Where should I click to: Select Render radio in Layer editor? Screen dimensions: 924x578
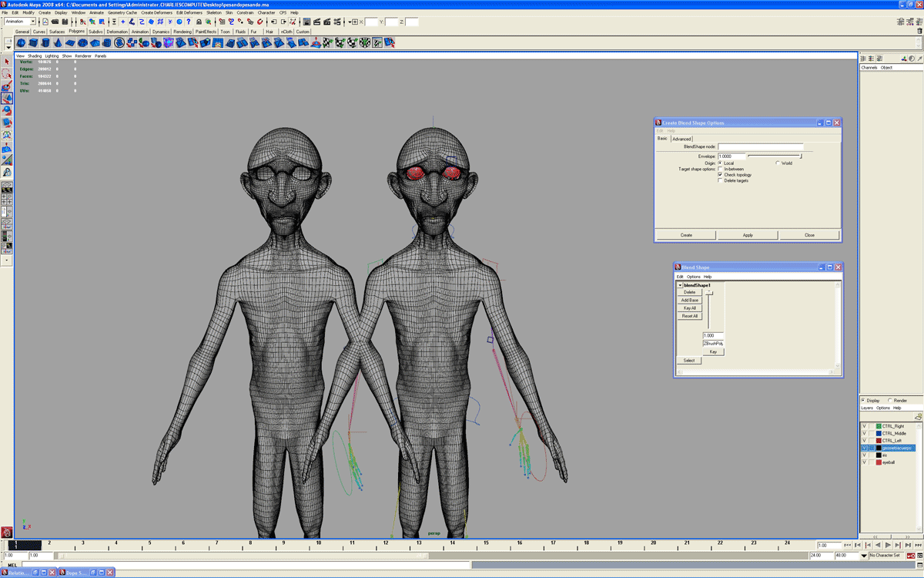(890, 400)
